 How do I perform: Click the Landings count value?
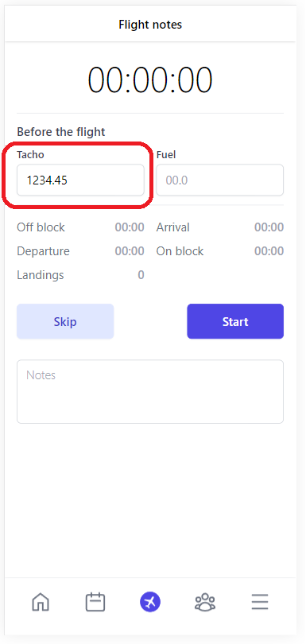[141, 275]
